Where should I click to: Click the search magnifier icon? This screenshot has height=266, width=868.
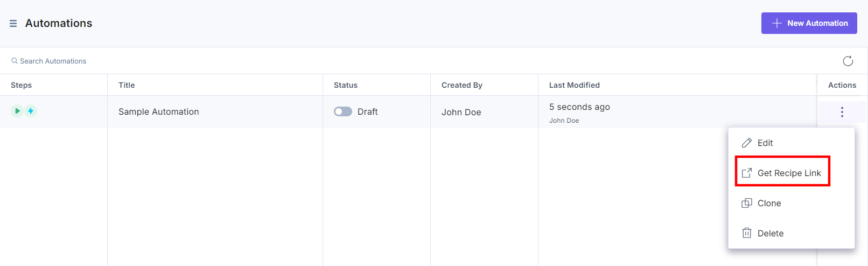(x=15, y=61)
